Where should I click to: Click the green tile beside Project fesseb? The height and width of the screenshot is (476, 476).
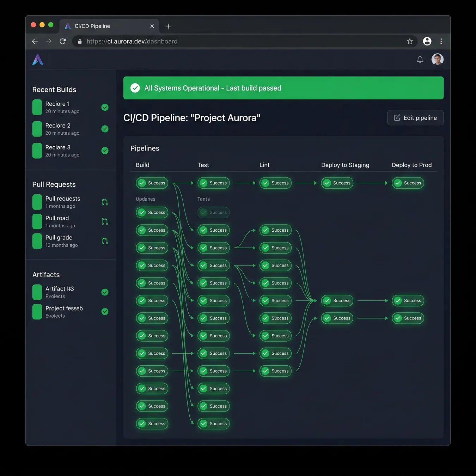click(37, 312)
